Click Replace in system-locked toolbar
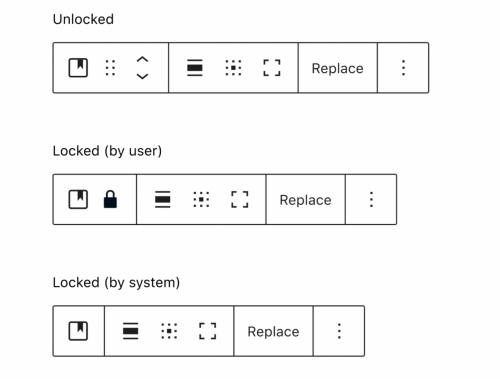 click(x=273, y=332)
